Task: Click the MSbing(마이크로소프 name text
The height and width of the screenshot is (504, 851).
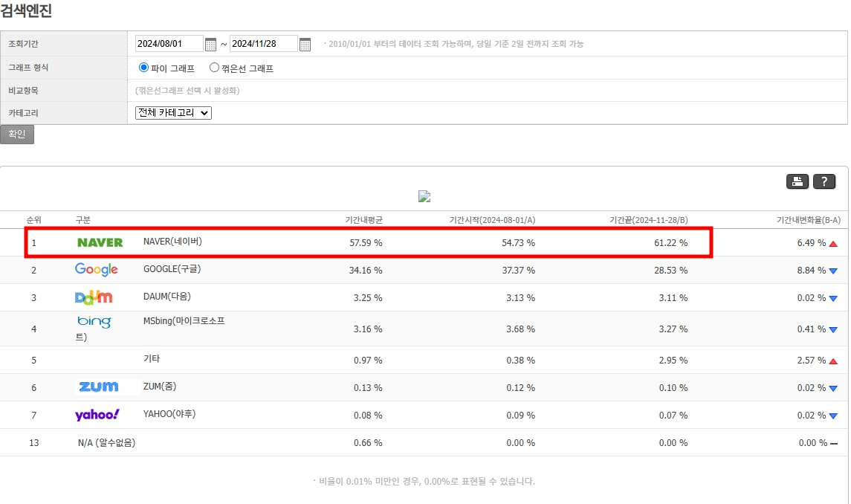Action: pos(184,321)
